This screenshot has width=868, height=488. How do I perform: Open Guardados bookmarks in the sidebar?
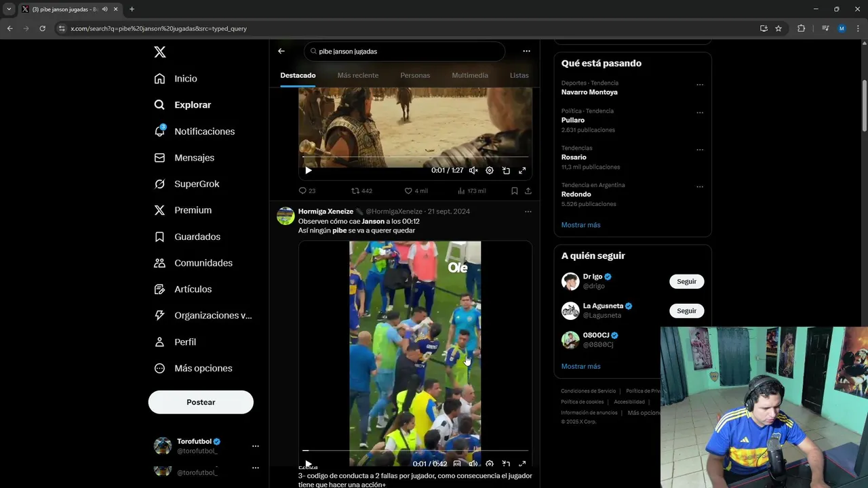point(186,237)
